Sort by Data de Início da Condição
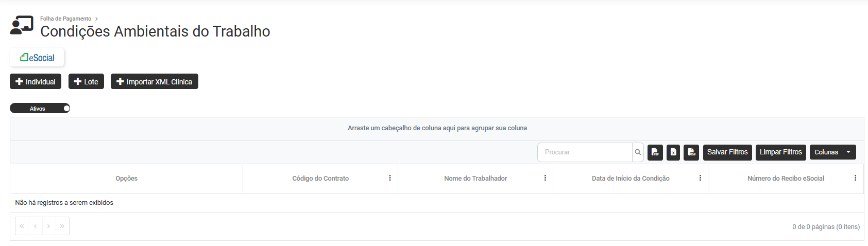This screenshot has width=868, height=246. coord(631,179)
